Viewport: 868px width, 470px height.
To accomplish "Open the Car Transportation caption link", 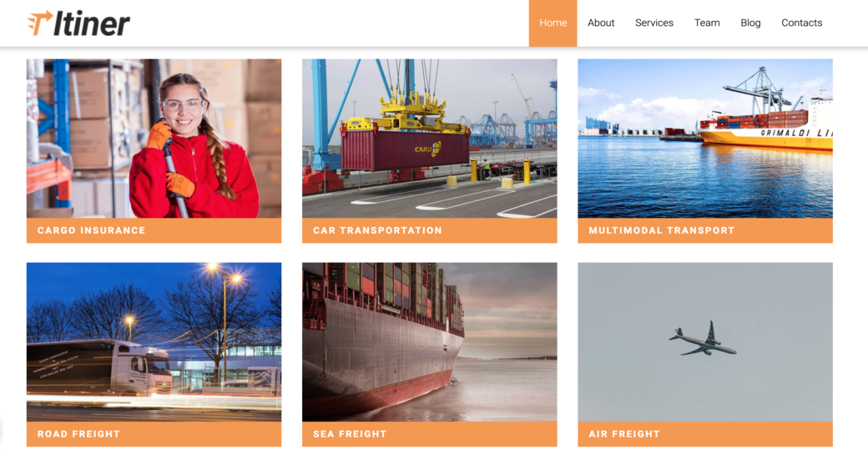I will (x=377, y=230).
